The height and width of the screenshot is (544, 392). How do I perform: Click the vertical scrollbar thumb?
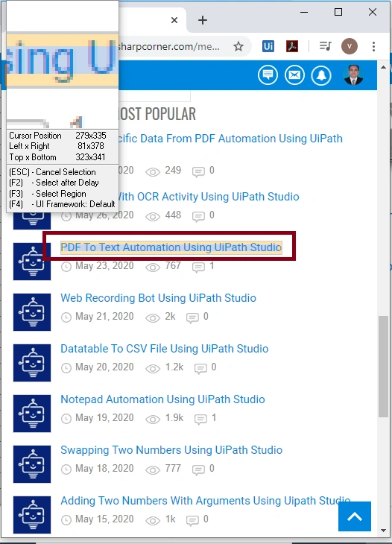tap(383, 367)
